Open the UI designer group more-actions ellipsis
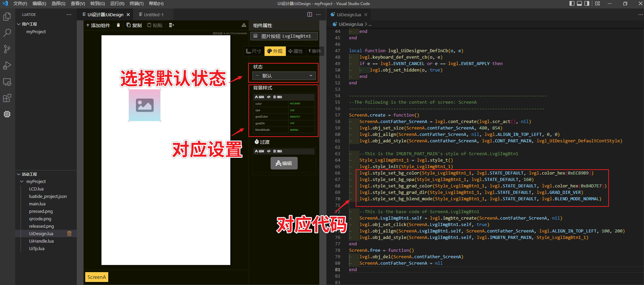644x285 pixels. coord(319,14)
